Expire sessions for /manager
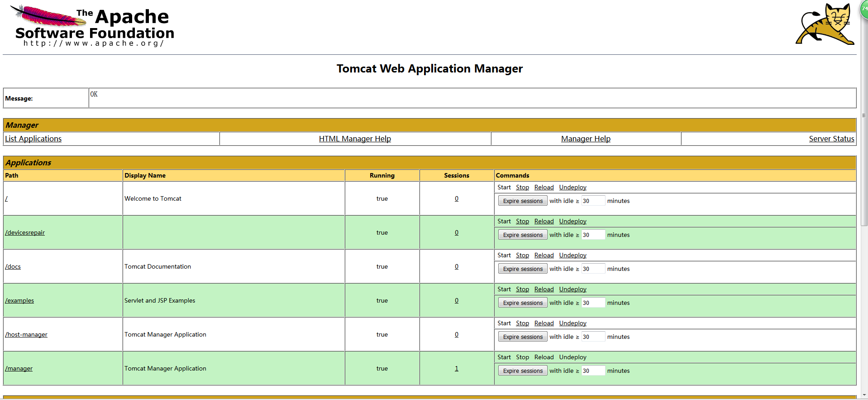The height and width of the screenshot is (400, 868). 523,371
